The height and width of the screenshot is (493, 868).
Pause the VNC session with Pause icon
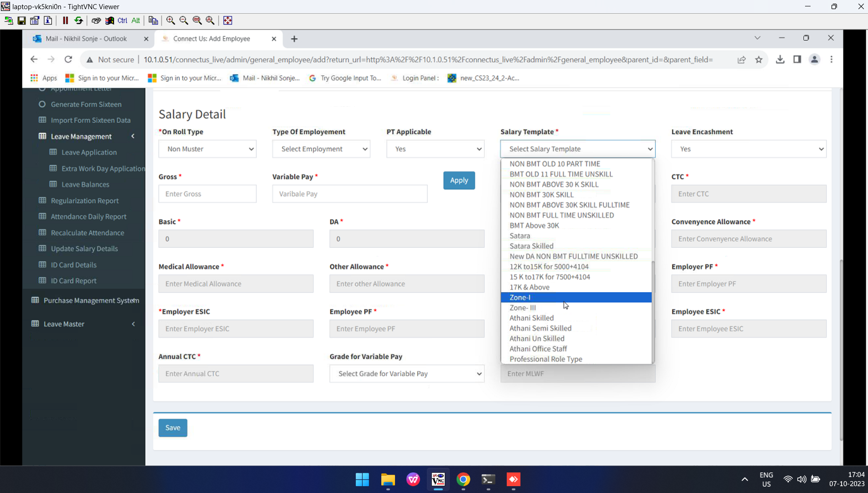point(65,21)
